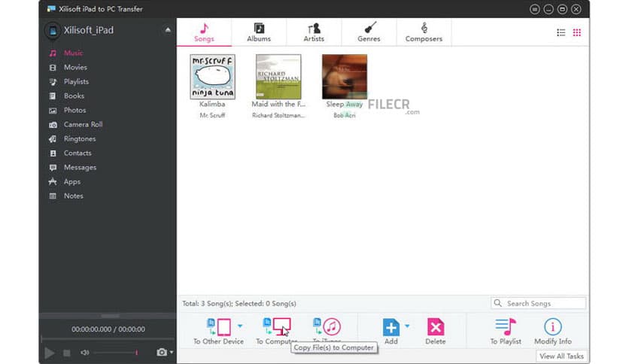
Task: Click View All Tasks button
Action: (561, 356)
